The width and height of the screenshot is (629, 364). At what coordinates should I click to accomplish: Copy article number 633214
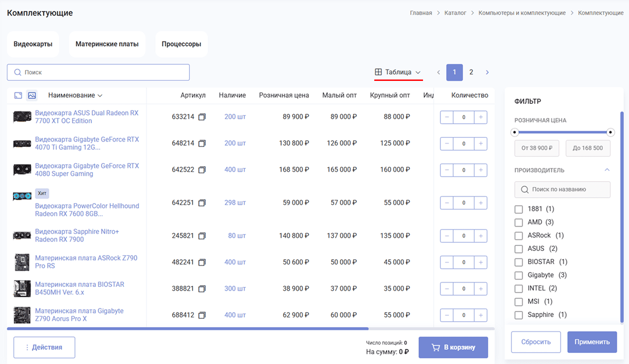(x=202, y=117)
